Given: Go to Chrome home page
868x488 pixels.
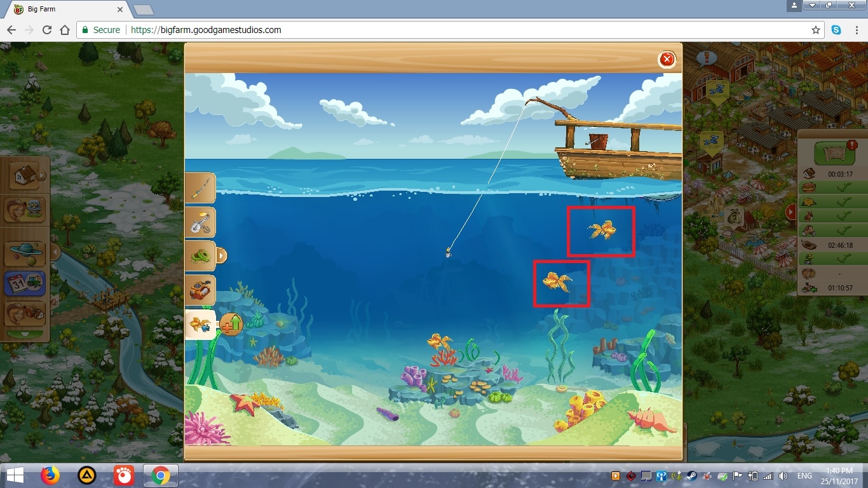Looking at the screenshot, I should (65, 30).
